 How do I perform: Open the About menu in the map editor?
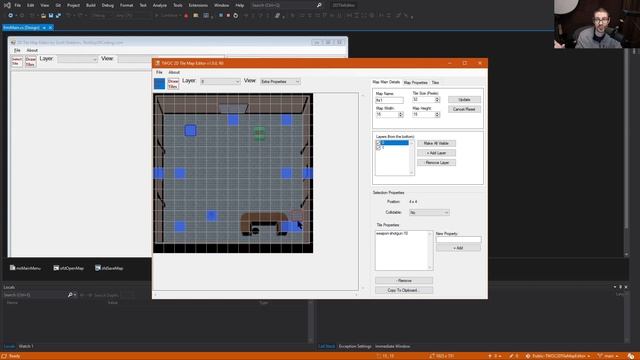(174, 72)
